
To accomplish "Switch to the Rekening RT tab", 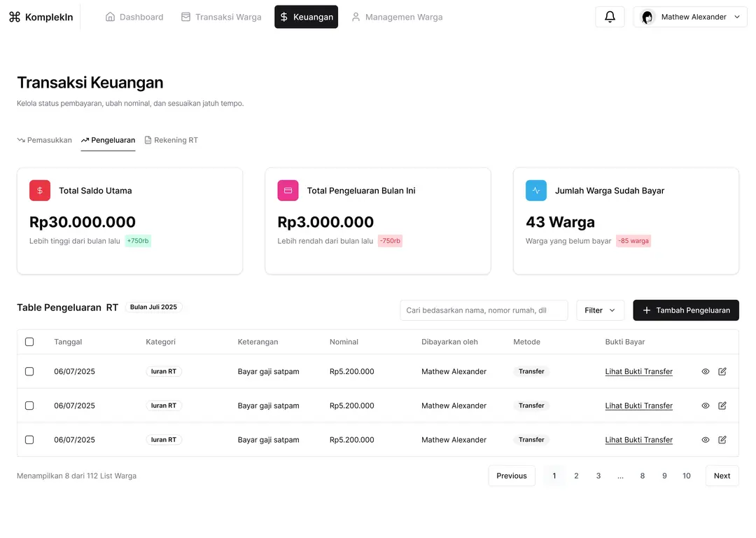I will click(171, 140).
